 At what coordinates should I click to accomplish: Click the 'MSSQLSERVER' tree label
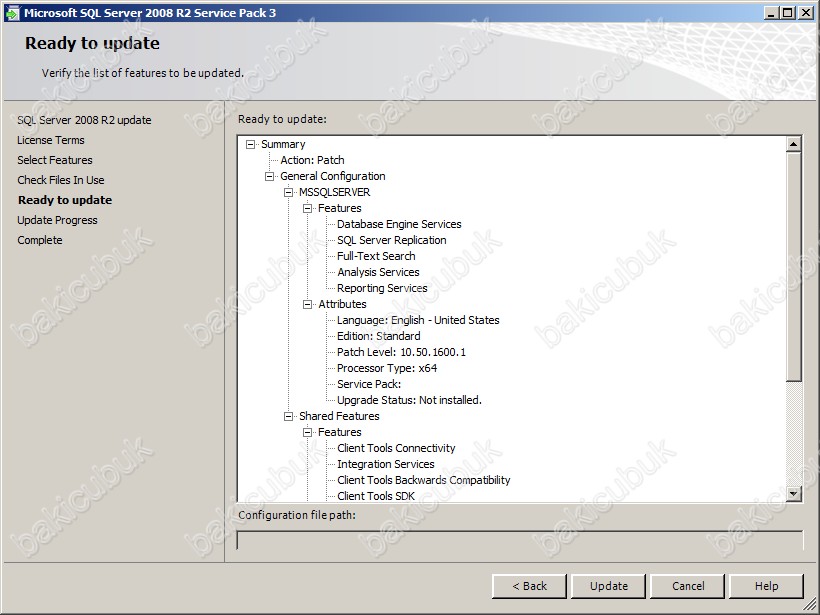tap(334, 192)
